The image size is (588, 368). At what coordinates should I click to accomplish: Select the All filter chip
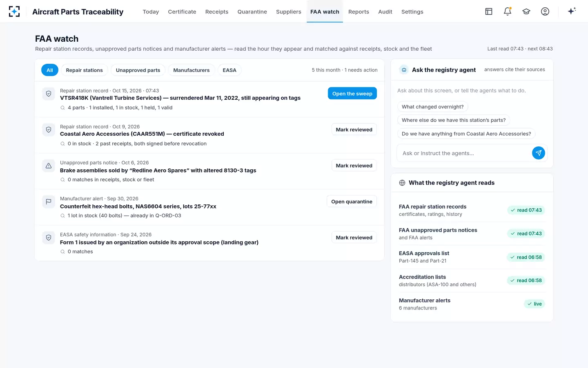pyautogui.click(x=50, y=70)
